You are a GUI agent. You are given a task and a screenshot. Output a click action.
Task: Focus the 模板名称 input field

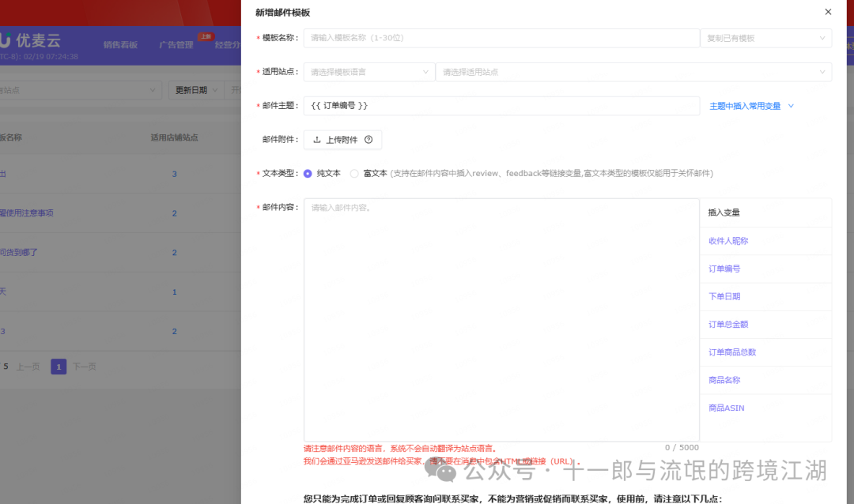(x=501, y=38)
